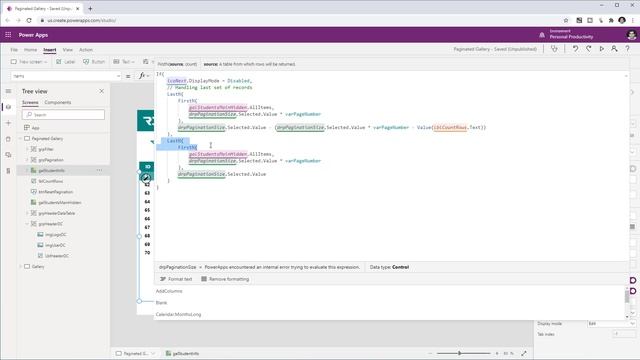Close the Tree view panel
The image size is (640, 360).
coord(102,91)
